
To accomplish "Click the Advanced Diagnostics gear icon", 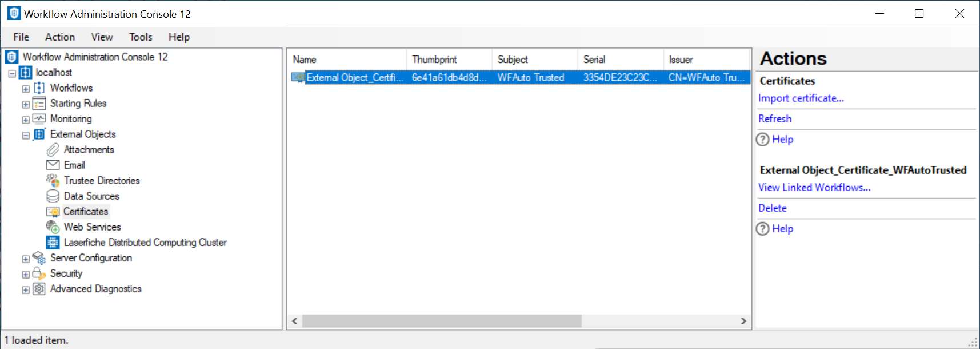I will 39,289.
